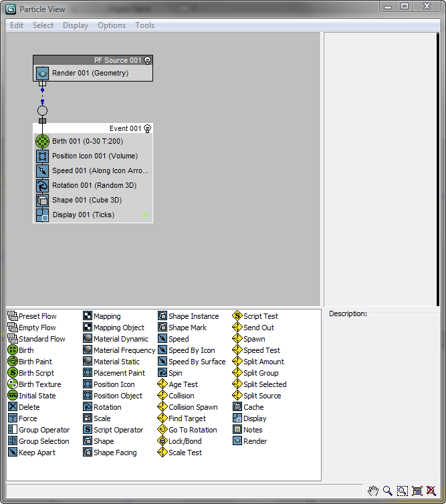Select the Pan tool hand icon
Viewport: 446px width, 504px height.
click(373, 491)
